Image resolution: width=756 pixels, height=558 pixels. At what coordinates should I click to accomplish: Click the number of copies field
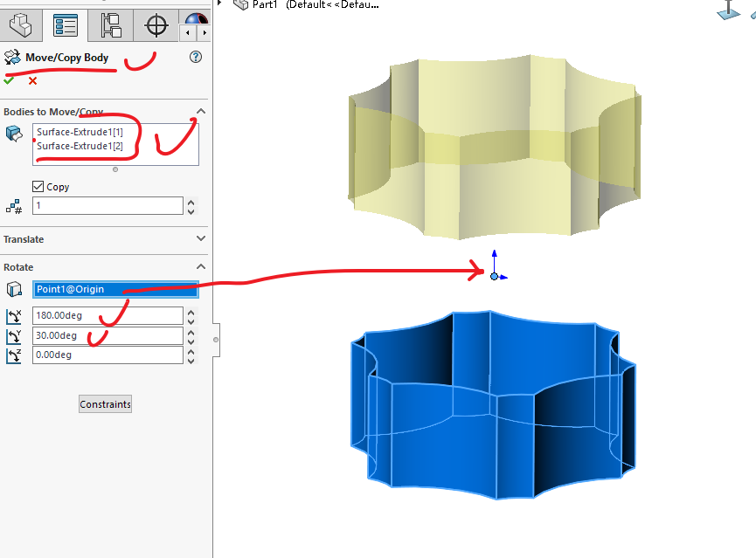pyautogui.click(x=108, y=205)
